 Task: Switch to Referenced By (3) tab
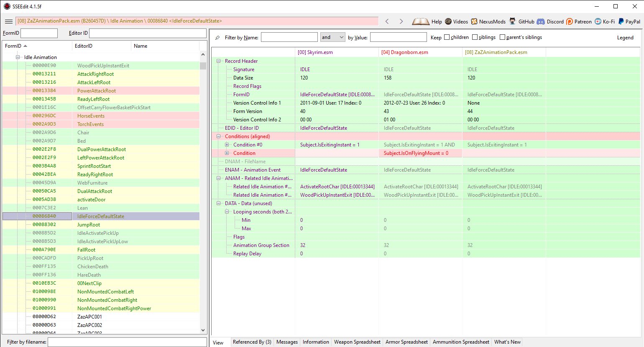click(252, 342)
